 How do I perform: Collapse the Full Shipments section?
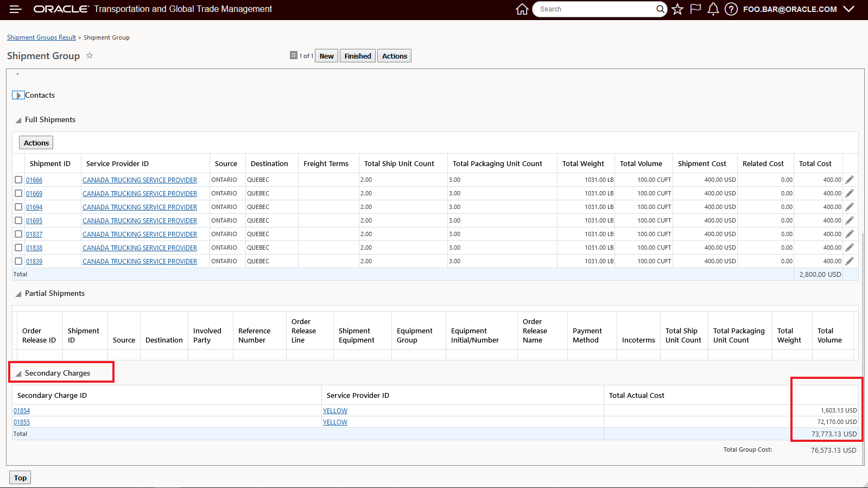pyautogui.click(x=18, y=120)
